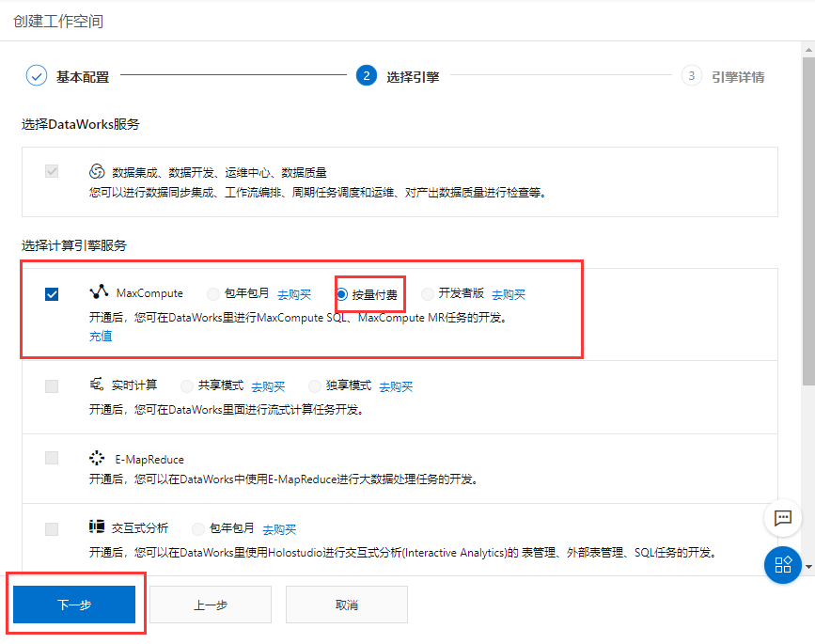Click the DataWorks service swirl icon

click(x=97, y=171)
